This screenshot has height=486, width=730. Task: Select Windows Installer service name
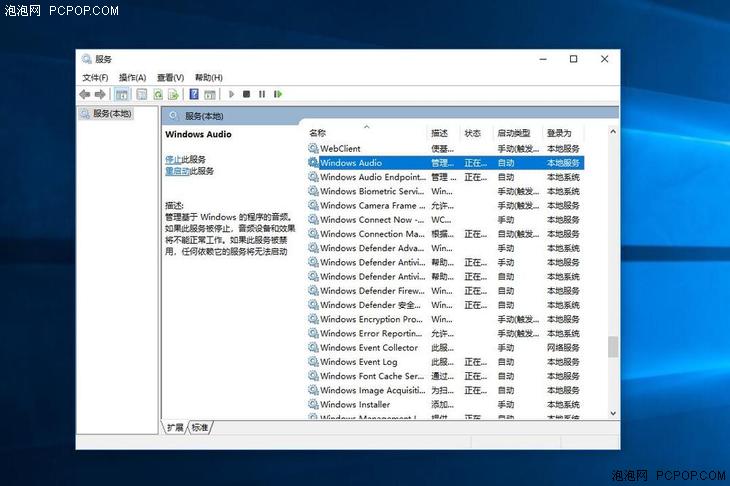coord(355,405)
